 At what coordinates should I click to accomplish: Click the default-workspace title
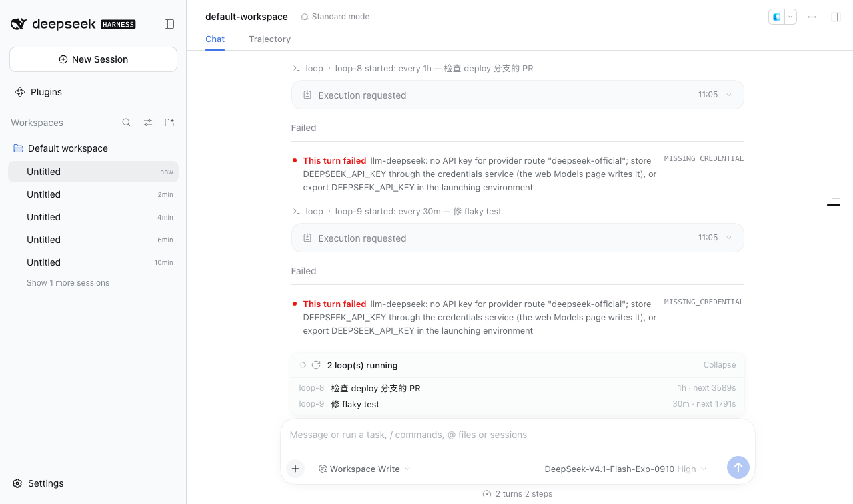tap(247, 17)
